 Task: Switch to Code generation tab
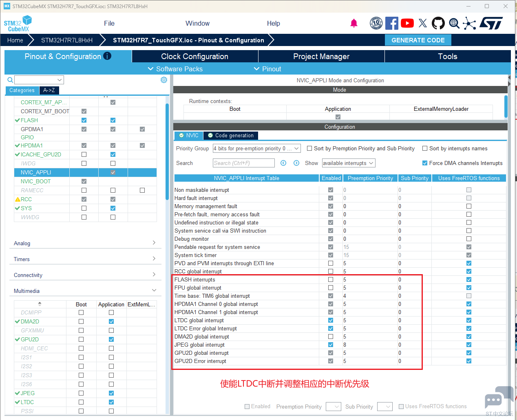point(231,136)
